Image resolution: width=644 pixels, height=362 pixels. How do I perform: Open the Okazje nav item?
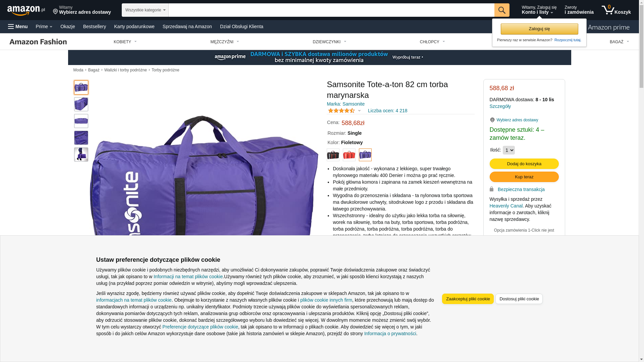(x=68, y=26)
